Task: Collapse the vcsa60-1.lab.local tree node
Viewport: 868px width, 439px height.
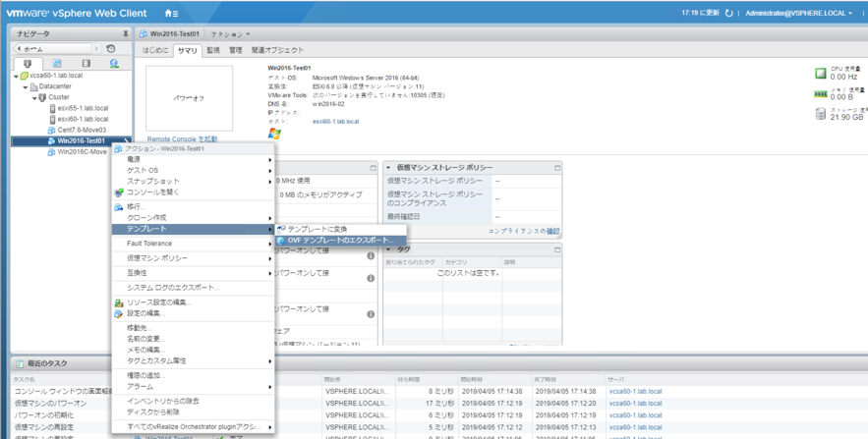Action: click(16, 76)
